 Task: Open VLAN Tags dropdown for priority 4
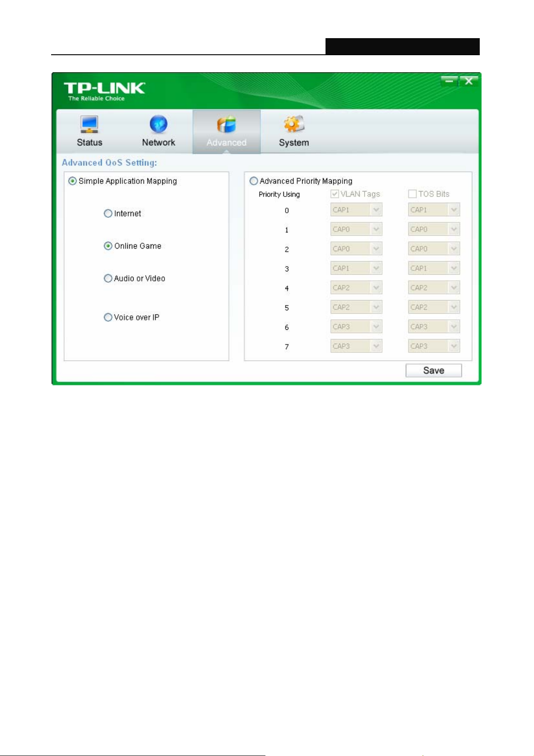356,288
